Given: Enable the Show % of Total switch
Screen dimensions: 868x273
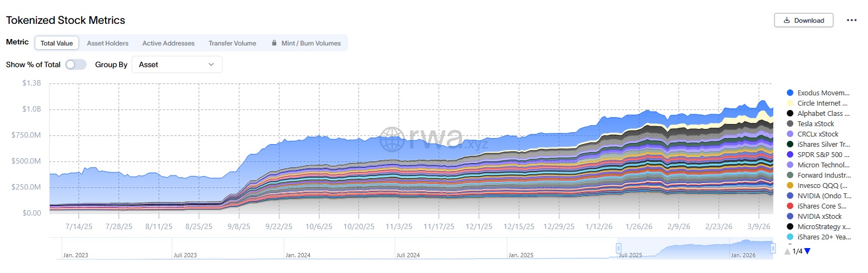Looking at the screenshot, I should 76,64.
